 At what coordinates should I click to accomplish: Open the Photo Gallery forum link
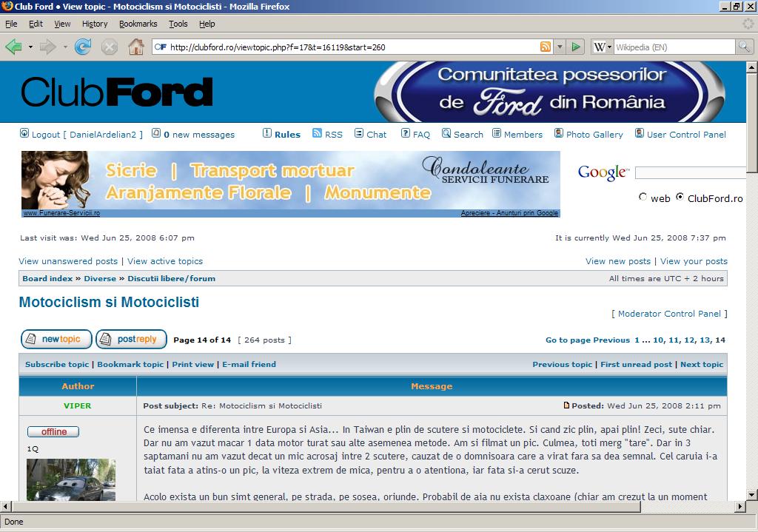(x=594, y=135)
